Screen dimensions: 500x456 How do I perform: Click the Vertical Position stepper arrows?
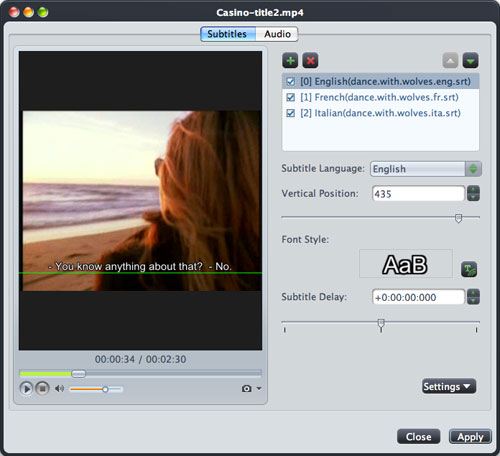473,194
